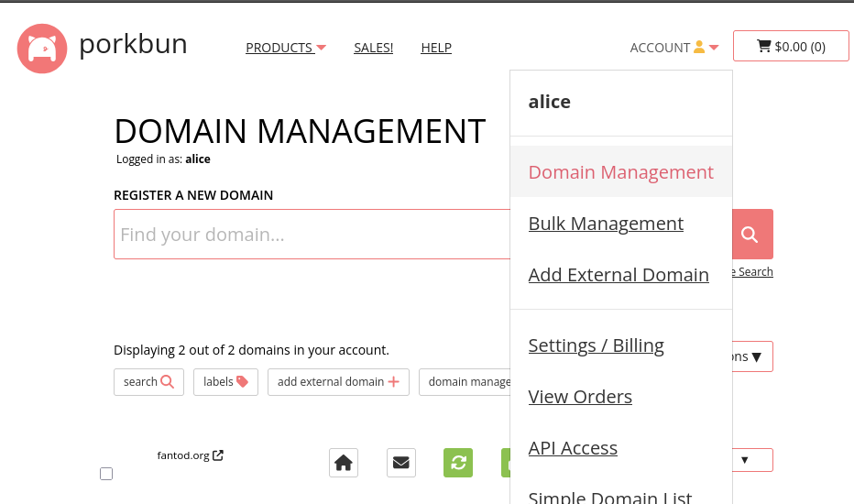Open Simple Domain List

click(x=610, y=497)
